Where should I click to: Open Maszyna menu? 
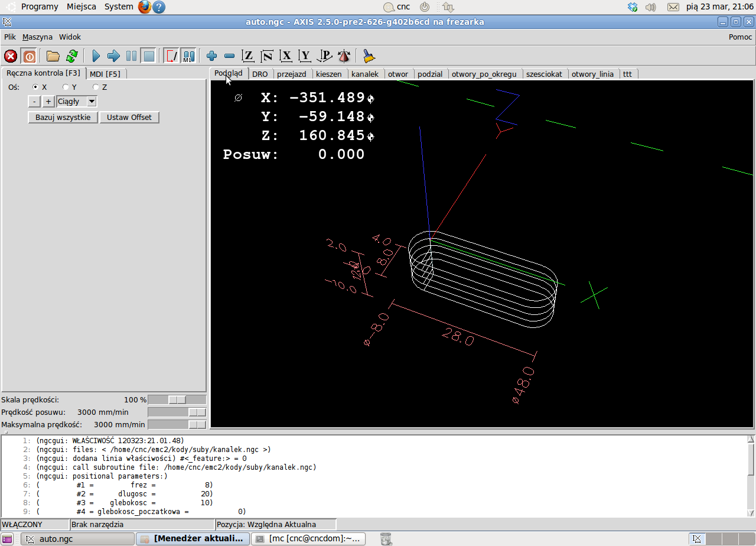coord(37,37)
